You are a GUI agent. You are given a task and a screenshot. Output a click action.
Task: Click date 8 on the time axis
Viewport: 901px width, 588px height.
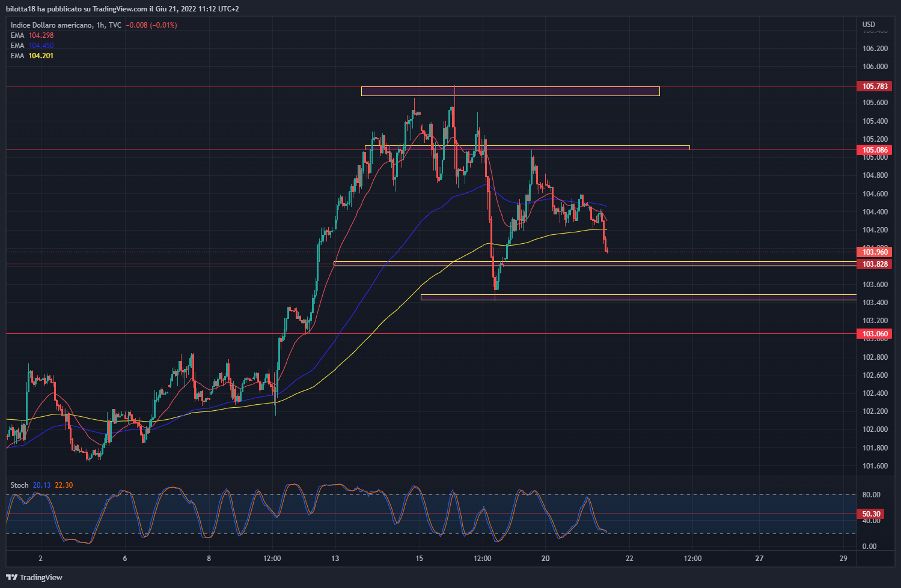[209, 559]
